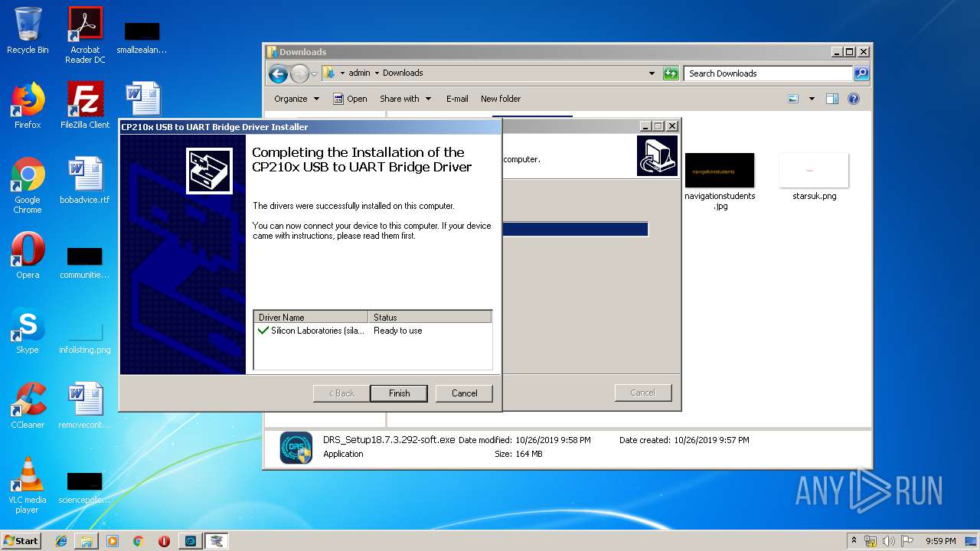Click the VLC media player desktop icon
The image size is (980, 551).
[28, 485]
